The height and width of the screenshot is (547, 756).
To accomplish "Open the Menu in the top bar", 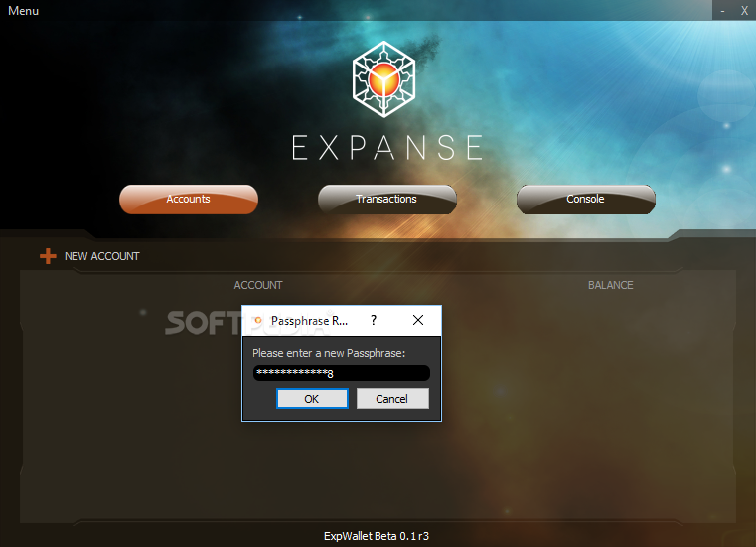I will coord(23,11).
